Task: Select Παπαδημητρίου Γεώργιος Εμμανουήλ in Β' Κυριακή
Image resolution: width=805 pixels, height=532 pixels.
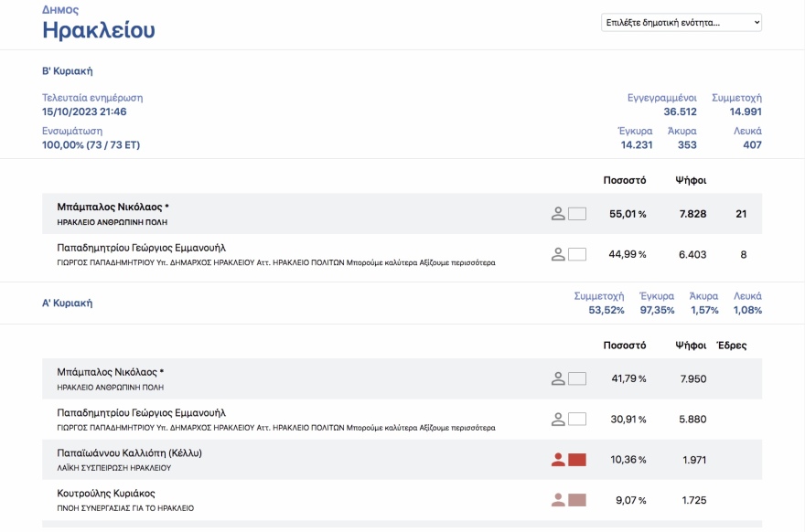Action: coord(141,248)
